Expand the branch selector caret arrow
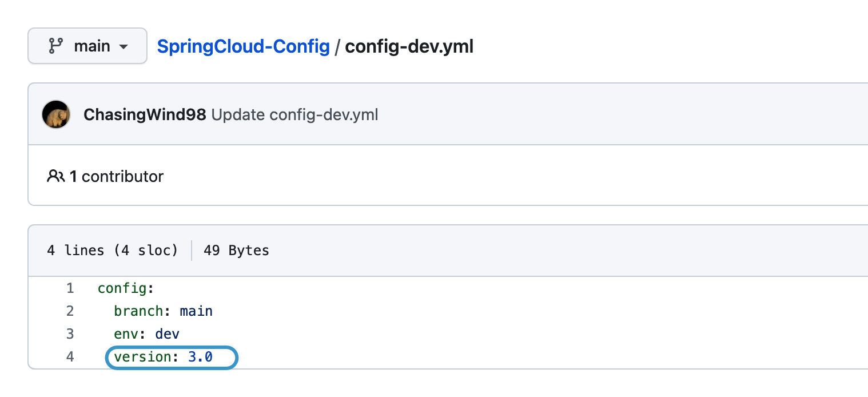 tap(123, 46)
